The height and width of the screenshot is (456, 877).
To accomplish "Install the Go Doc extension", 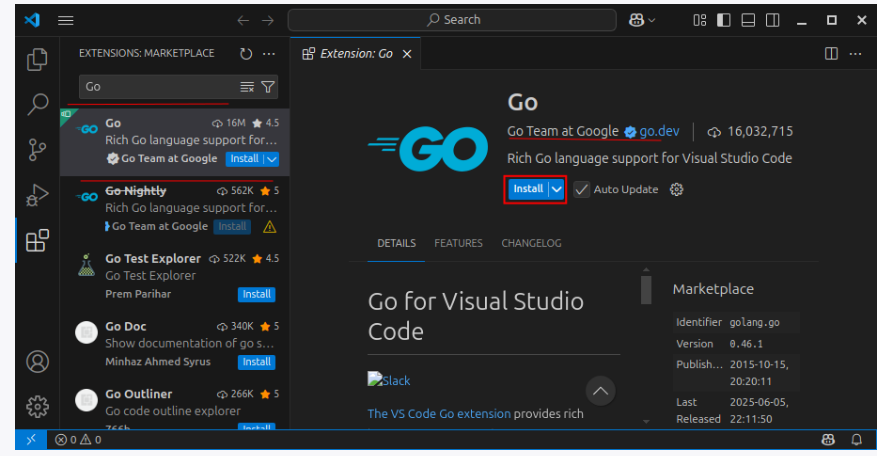I will (257, 362).
